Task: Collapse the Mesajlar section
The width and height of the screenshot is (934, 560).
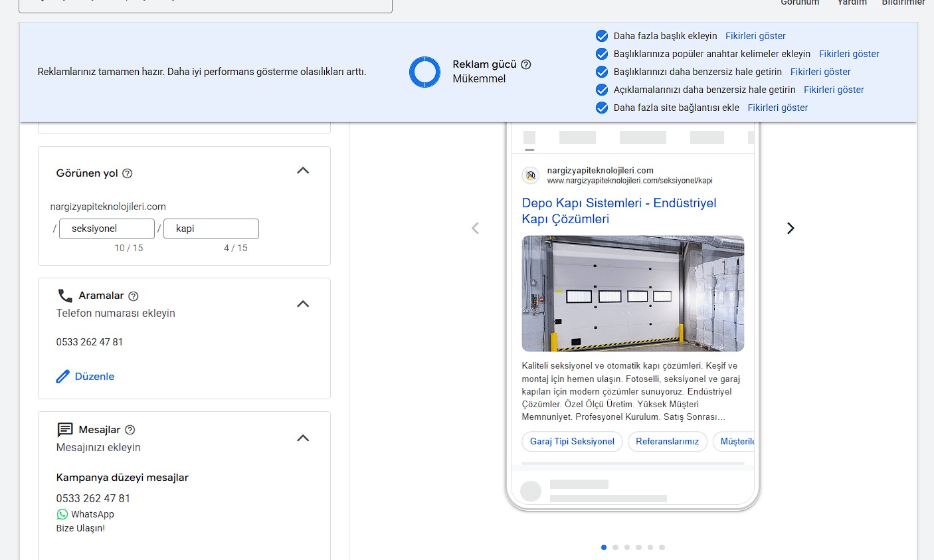Action: tap(303, 438)
